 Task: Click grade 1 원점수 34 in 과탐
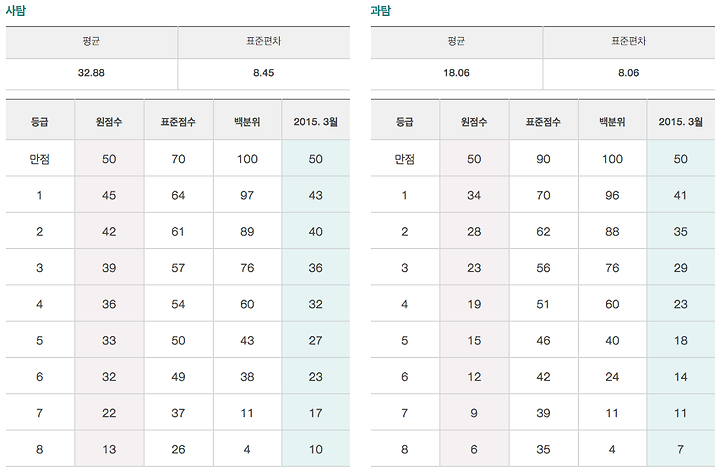(474, 196)
